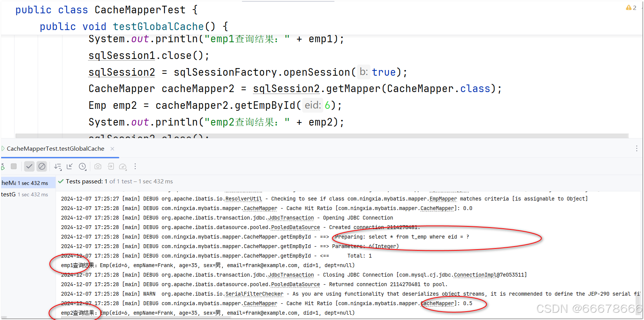Toggle Show Passed tests checkmark

coord(29,166)
